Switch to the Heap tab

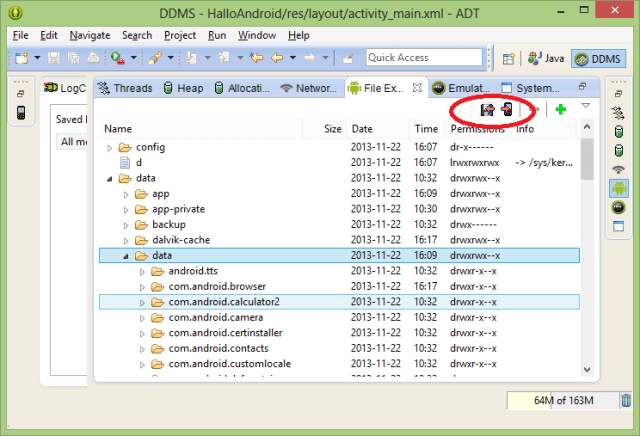tap(183, 88)
